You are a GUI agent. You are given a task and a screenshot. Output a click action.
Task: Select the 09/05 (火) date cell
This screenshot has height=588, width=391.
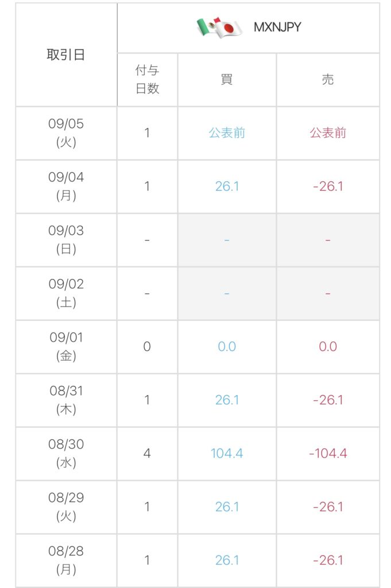(66, 133)
